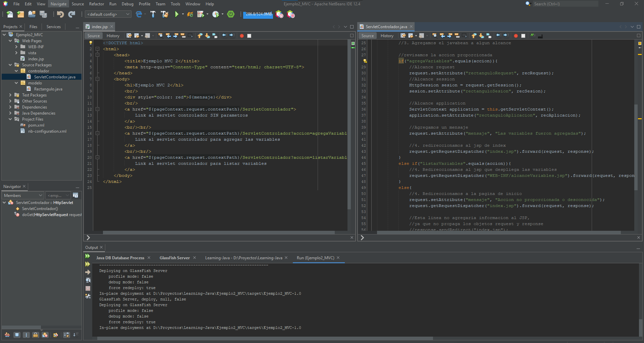Toggle Show Non-Public Members lock filter
The image size is (644, 343).
click(36, 335)
